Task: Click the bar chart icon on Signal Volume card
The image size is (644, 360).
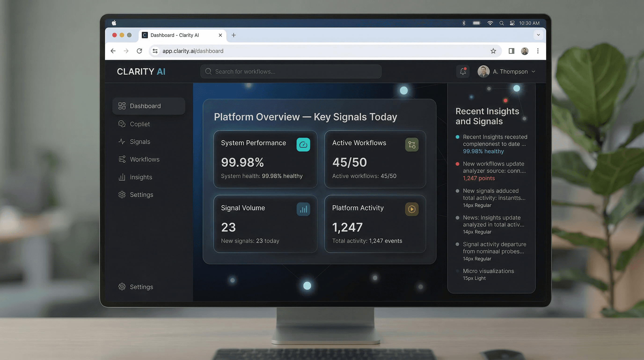Action: (x=303, y=209)
